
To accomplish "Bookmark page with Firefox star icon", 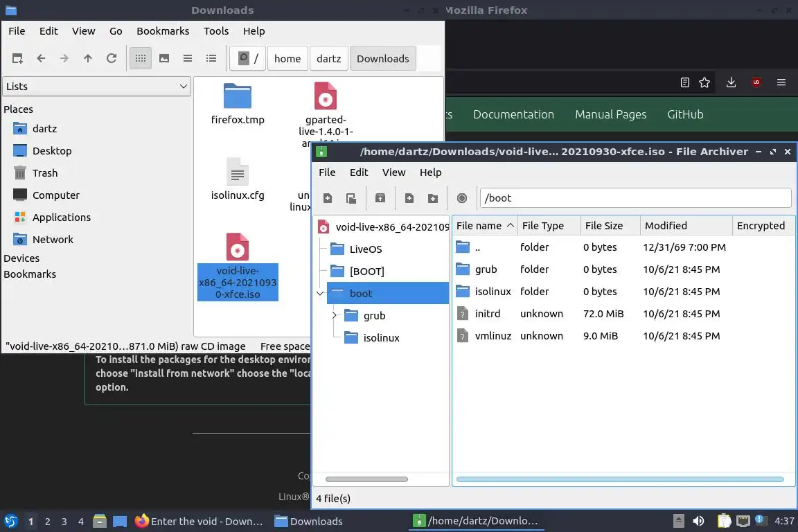I will [704, 82].
